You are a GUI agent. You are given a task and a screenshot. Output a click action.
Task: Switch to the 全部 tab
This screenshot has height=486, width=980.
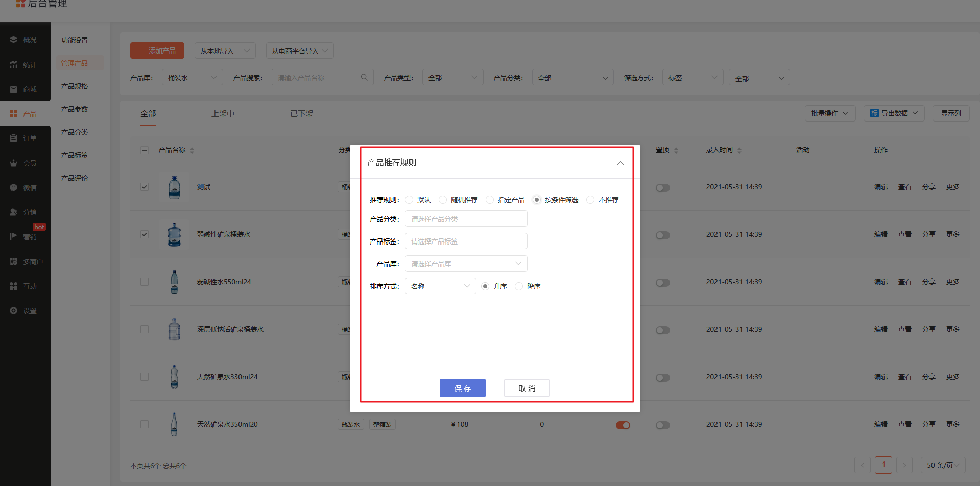pos(148,113)
